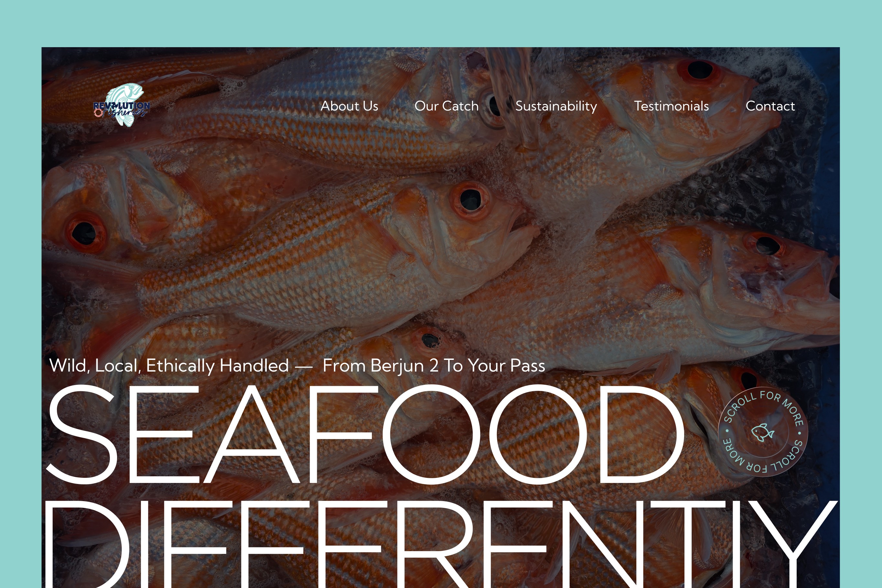Select the REVOLUTION wordmark in the logo
882x588 pixels.
click(x=122, y=106)
